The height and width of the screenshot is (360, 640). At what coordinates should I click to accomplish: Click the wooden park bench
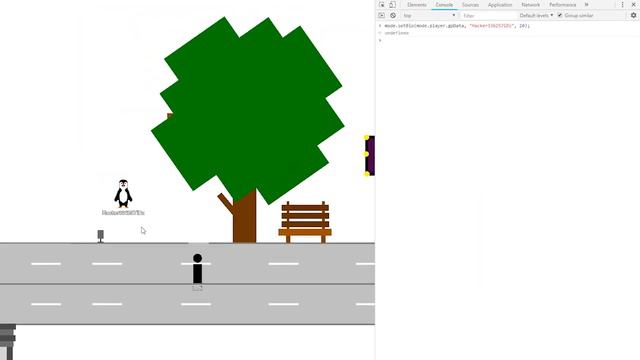click(305, 222)
